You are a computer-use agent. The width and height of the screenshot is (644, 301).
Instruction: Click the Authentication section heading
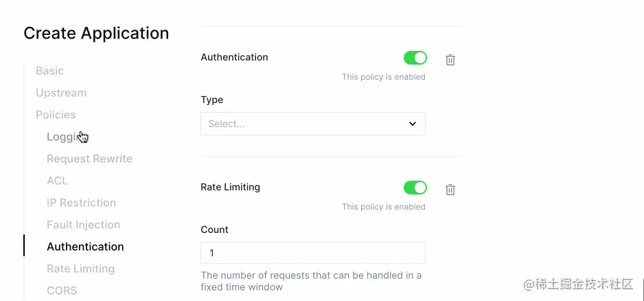pos(234,57)
